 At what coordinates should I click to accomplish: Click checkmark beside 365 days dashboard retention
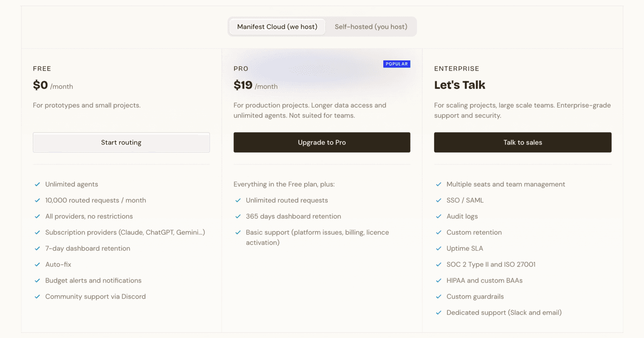coord(238,217)
